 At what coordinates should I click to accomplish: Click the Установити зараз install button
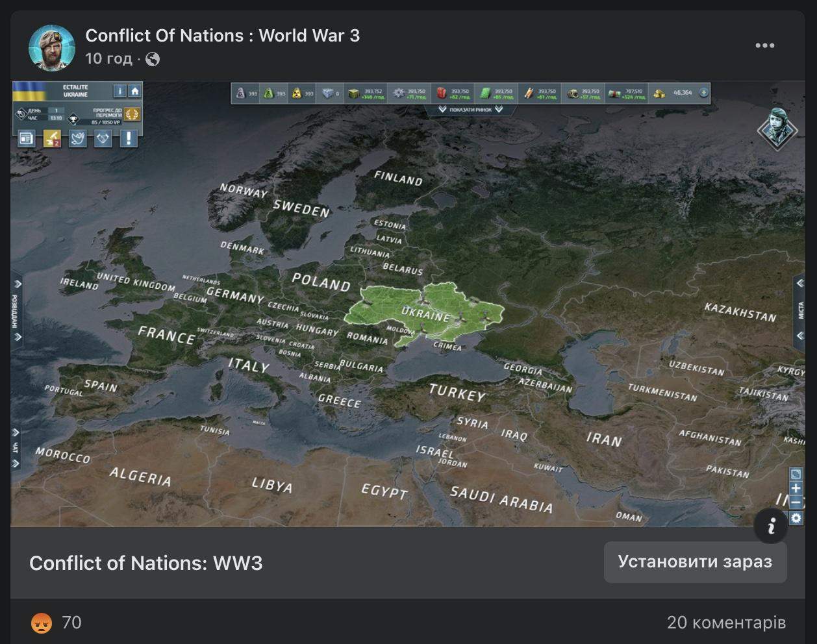695,563
